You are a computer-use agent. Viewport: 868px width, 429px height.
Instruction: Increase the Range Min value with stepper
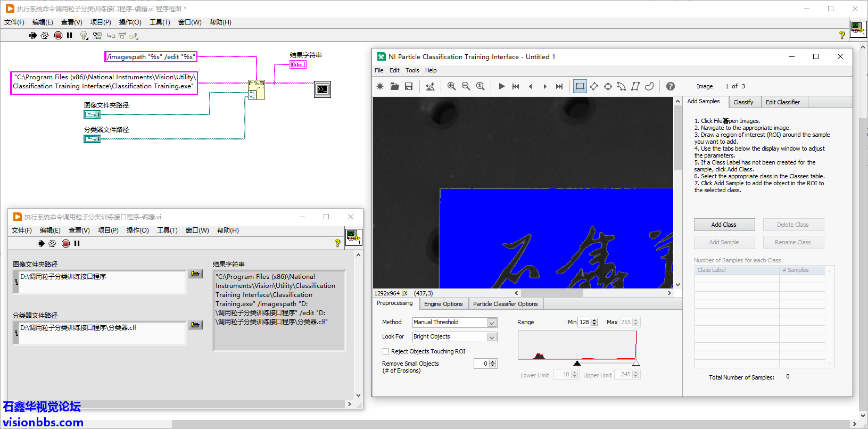pos(594,320)
